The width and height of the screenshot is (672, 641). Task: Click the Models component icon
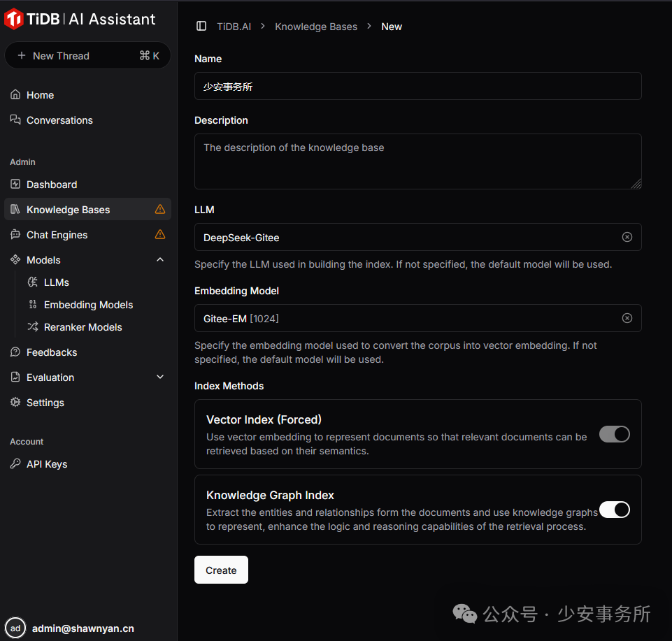coord(15,259)
